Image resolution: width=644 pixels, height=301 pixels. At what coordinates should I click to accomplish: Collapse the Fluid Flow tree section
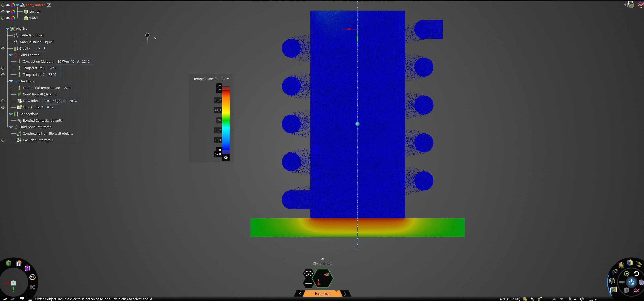click(11, 81)
